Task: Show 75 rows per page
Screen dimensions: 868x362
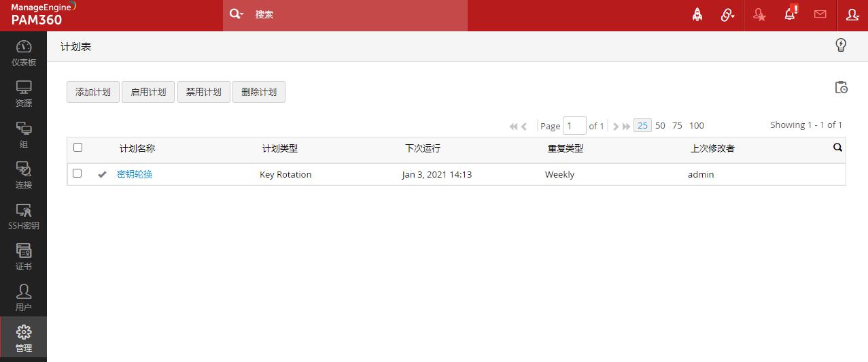Action: click(677, 125)
